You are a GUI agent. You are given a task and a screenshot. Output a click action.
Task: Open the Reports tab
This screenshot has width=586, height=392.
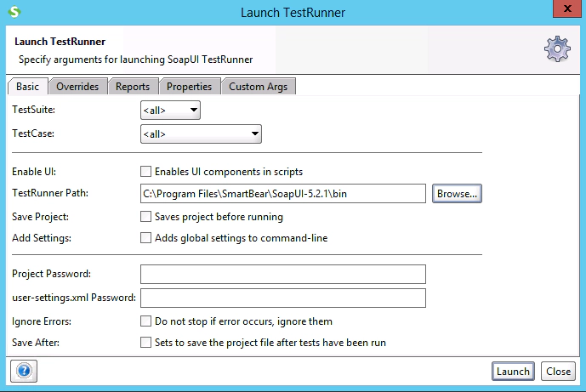tap(133, 87)
